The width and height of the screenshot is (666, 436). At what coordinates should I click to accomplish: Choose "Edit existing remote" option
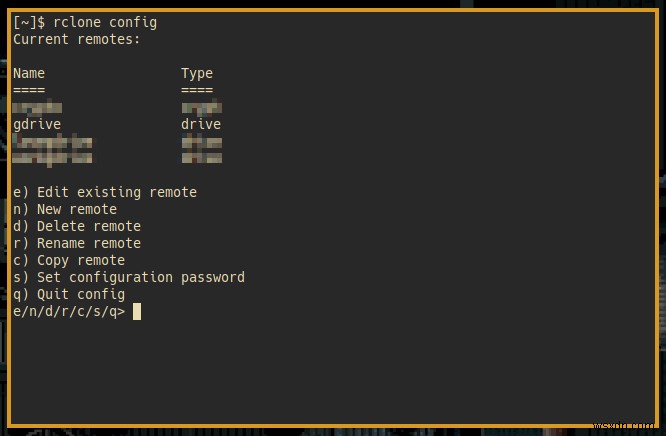tap(105, 192)
